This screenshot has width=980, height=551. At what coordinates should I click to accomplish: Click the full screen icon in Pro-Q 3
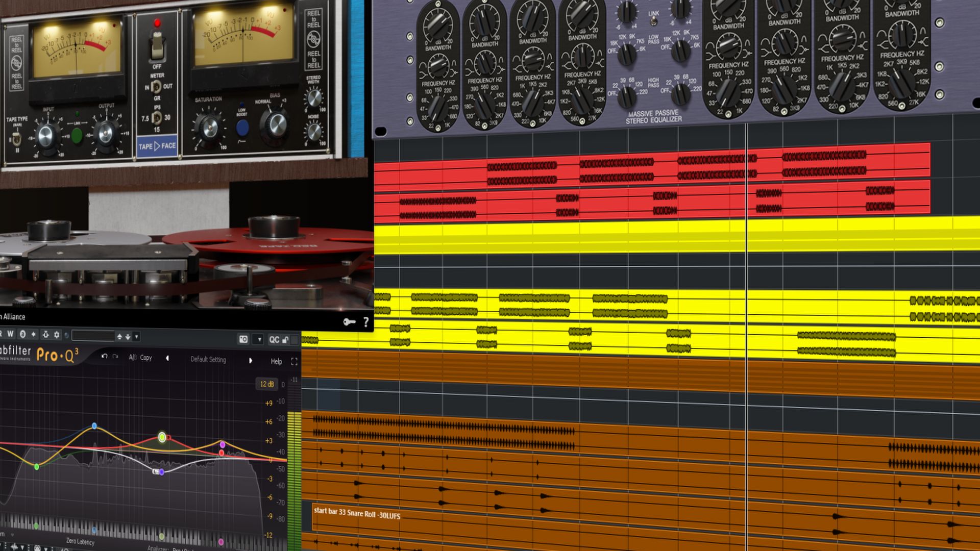294,362
